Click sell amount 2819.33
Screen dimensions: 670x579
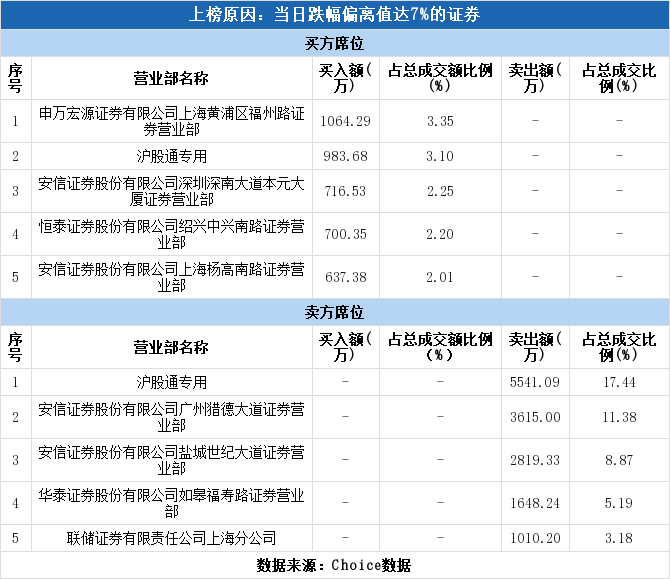click(535, 461)
